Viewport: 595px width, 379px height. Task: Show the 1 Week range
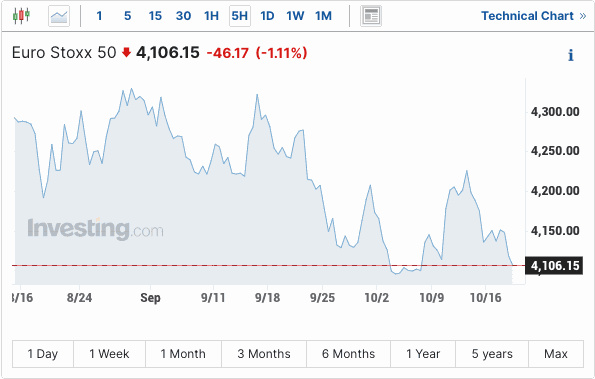click(x=109, y=354)
